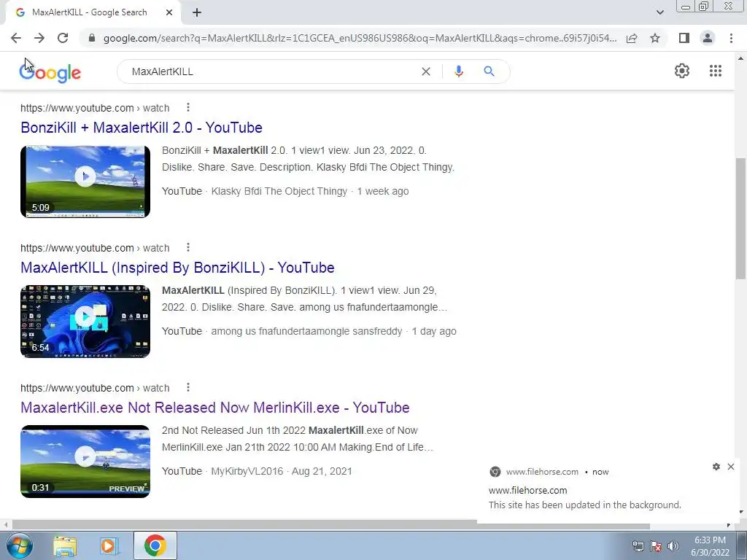
Task: Click the scroll left arrow
Action: (5, 525)
